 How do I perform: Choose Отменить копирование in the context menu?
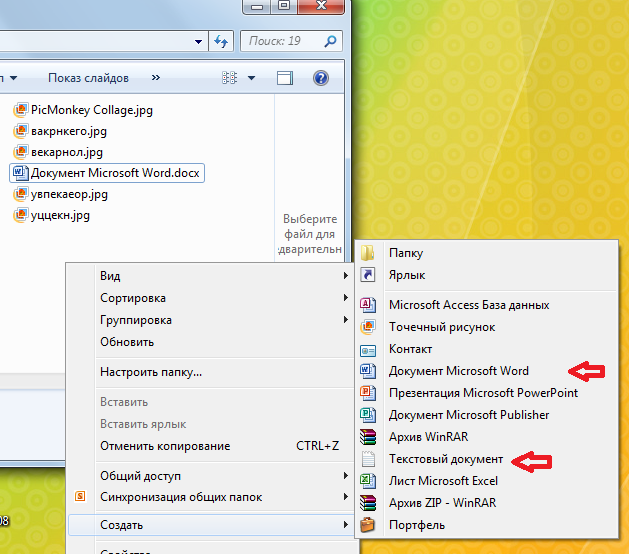211,446
